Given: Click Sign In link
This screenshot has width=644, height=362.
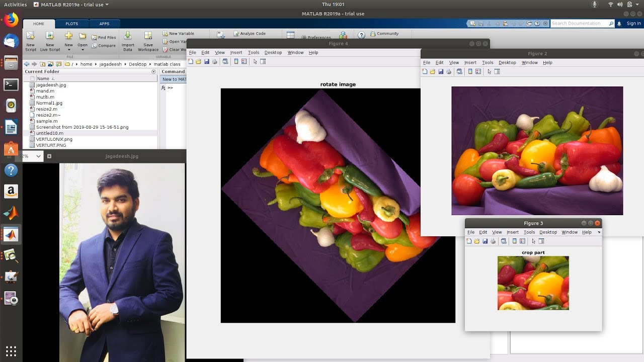Looking at the screenshot, I should 634,23.
